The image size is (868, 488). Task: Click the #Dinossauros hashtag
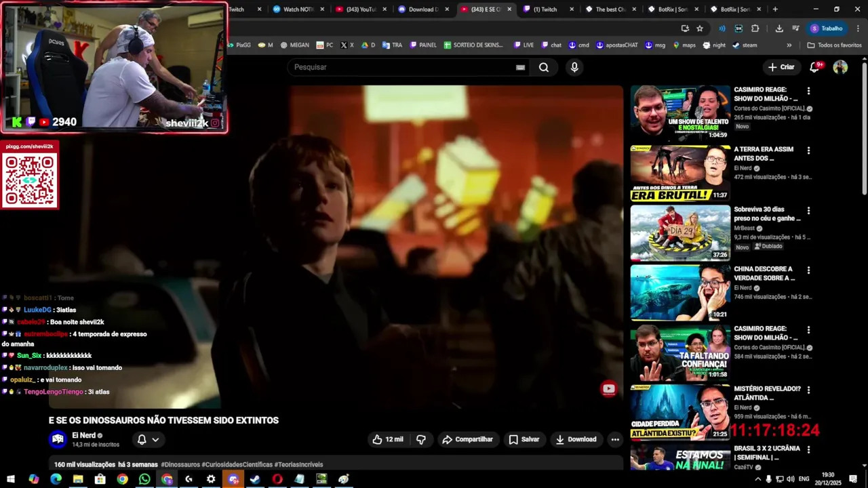[180, 464]
